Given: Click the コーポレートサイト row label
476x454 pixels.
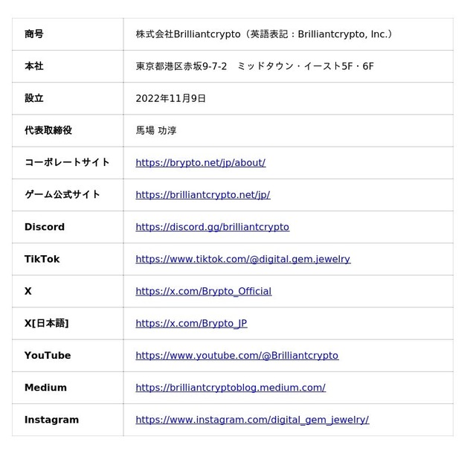Looking at the screenshot, I should click(67, 162).
